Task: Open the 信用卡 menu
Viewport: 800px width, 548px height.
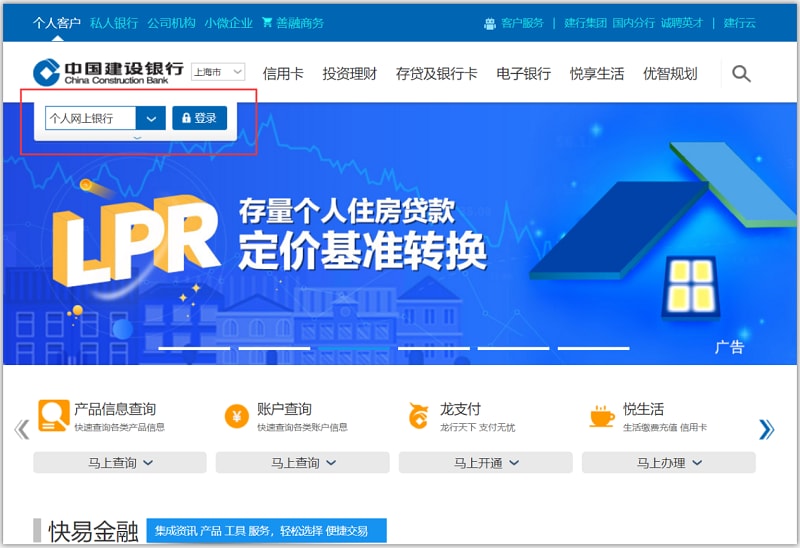Action: click(283, 73)
